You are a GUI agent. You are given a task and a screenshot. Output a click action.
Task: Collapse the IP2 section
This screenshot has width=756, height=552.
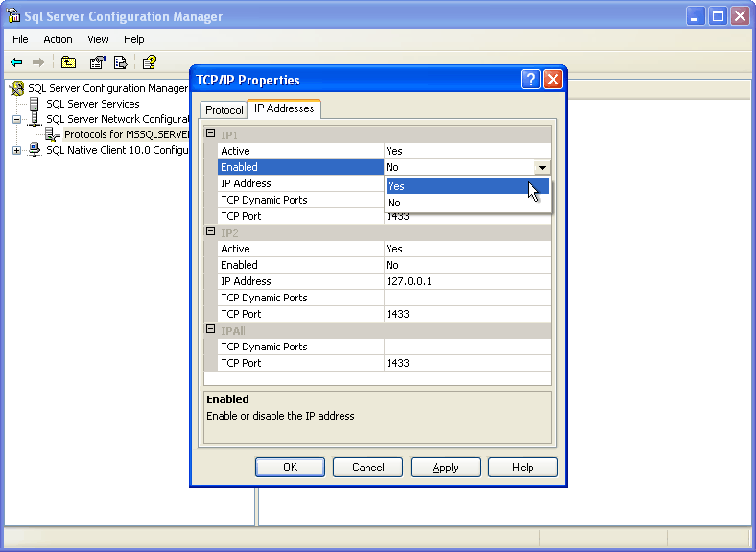coord(210,231)
